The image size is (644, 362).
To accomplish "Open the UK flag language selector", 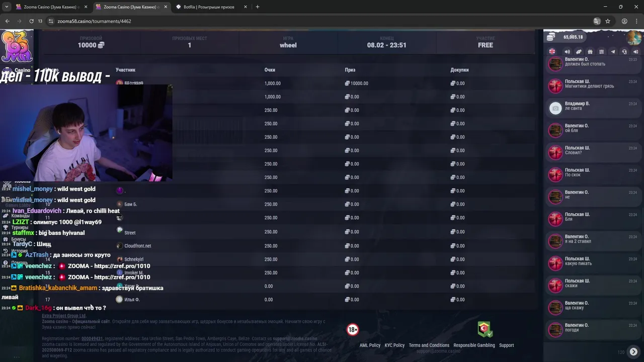I will click(x=552, y=52).
